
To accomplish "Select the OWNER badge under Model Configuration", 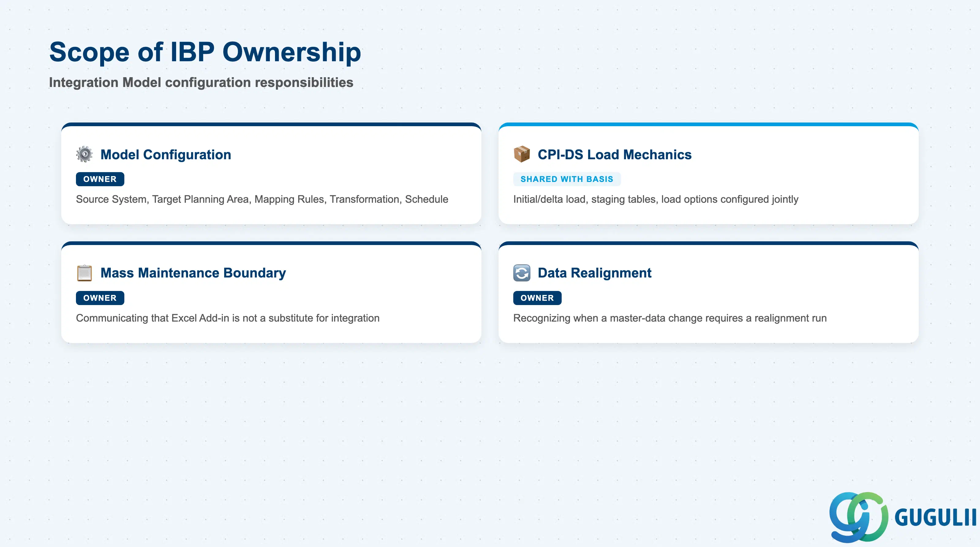I will point(100,179).
